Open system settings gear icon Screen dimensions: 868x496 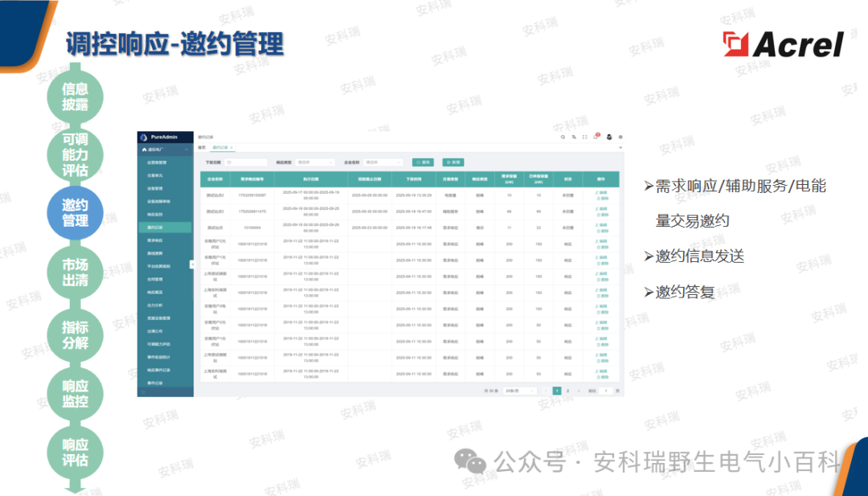pos(620,137)
